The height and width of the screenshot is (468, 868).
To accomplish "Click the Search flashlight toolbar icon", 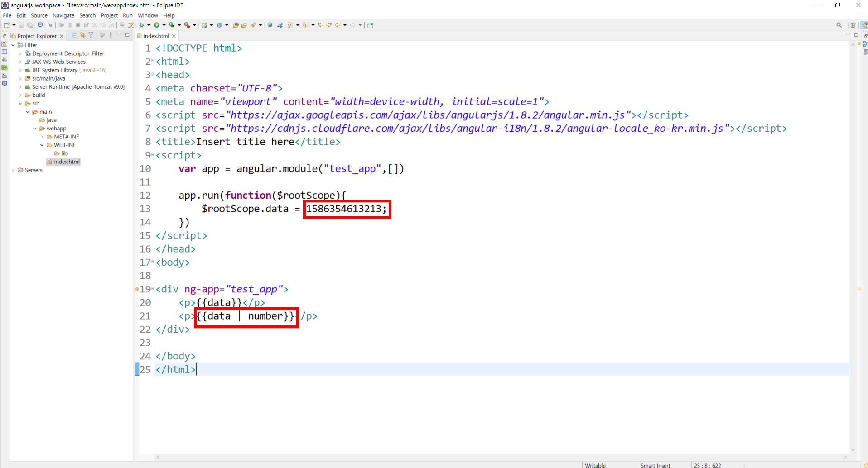I will pos(253,25).
